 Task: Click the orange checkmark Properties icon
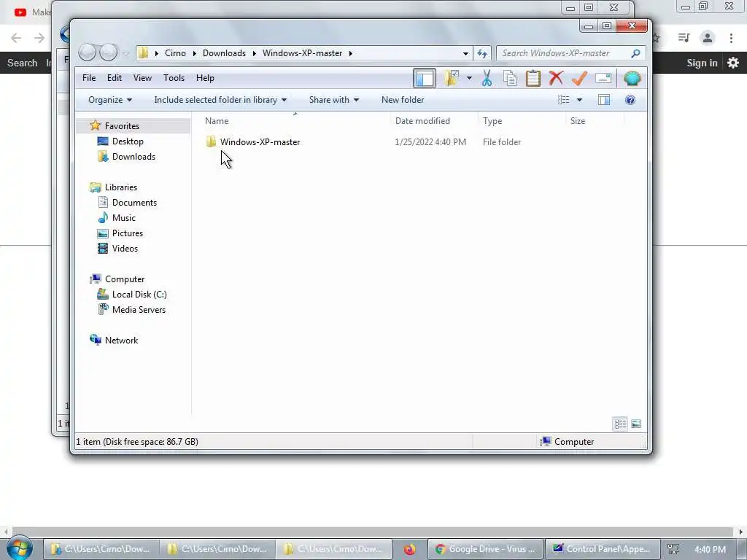[x=579, y=78]
